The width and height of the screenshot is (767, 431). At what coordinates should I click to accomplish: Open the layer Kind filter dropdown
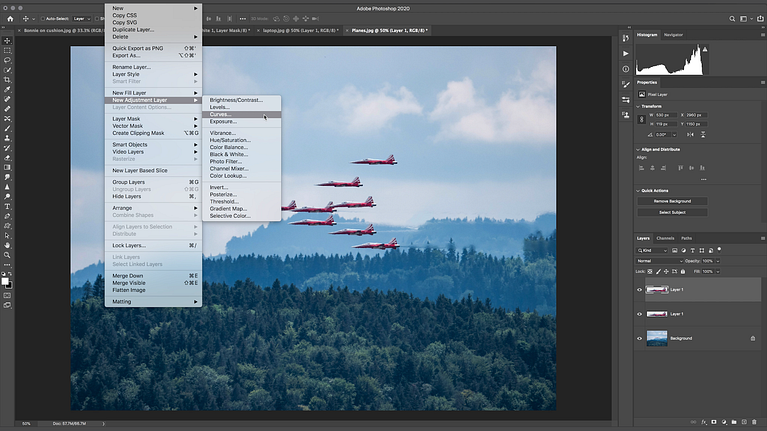(x=652, y=250)
